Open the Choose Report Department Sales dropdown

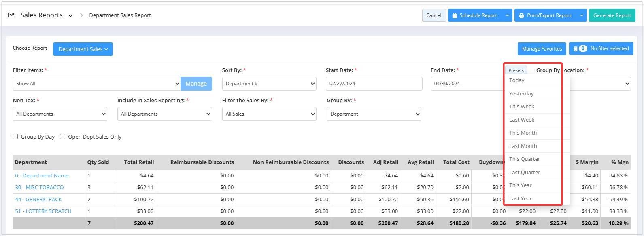click(x=83, y=49)
